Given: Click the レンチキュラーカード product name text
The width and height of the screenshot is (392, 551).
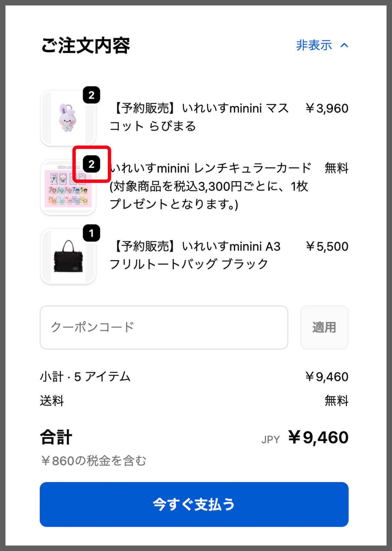Looking at the screenshot, I should [x=210, y=186].
